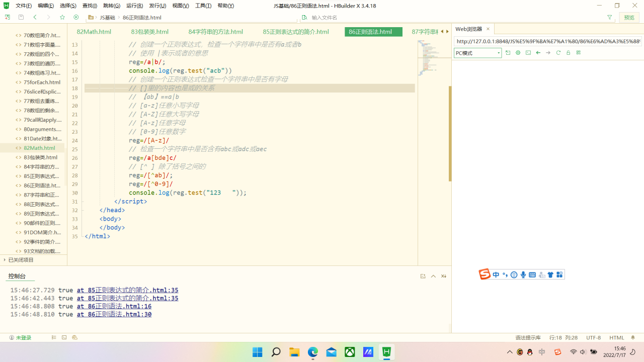Image resolution: width=644 pixels, height=362 pixels.
Task: Click the browser QR code icon
Action: pyautogui.click(x=578, y=53)
